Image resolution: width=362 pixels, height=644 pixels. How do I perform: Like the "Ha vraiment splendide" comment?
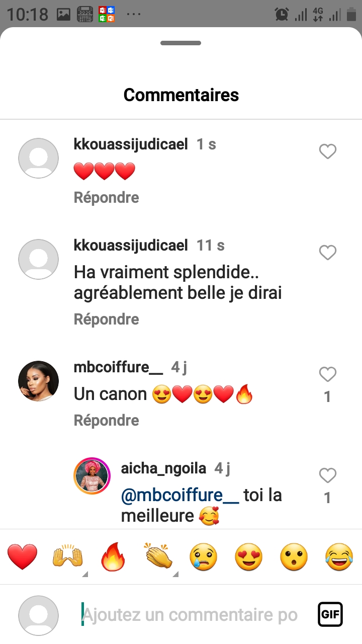[x=328, y=253]
